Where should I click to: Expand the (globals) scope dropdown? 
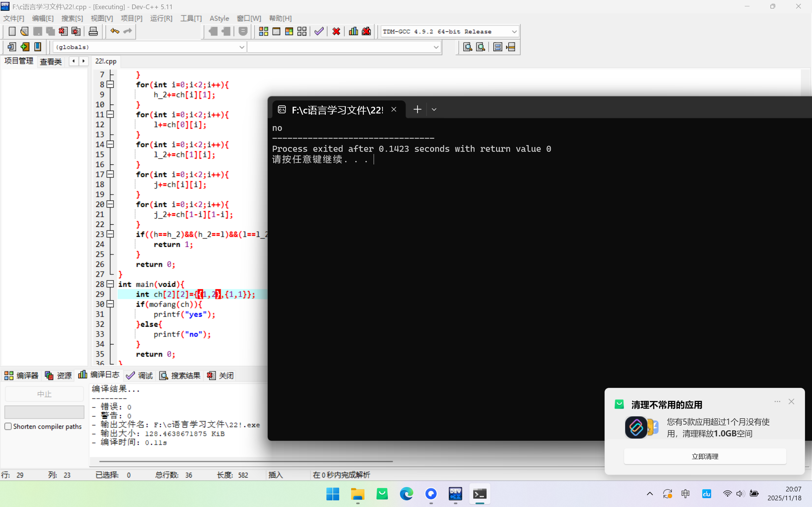tap(242, 47)
